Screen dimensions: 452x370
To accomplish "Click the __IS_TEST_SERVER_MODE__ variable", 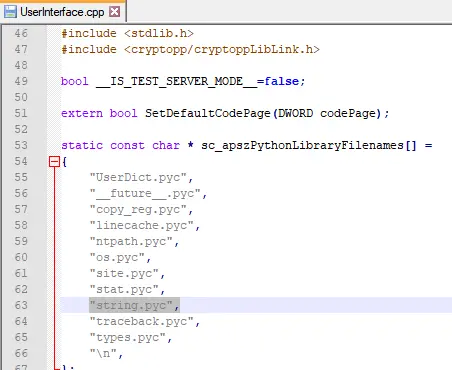I will 176,81.
